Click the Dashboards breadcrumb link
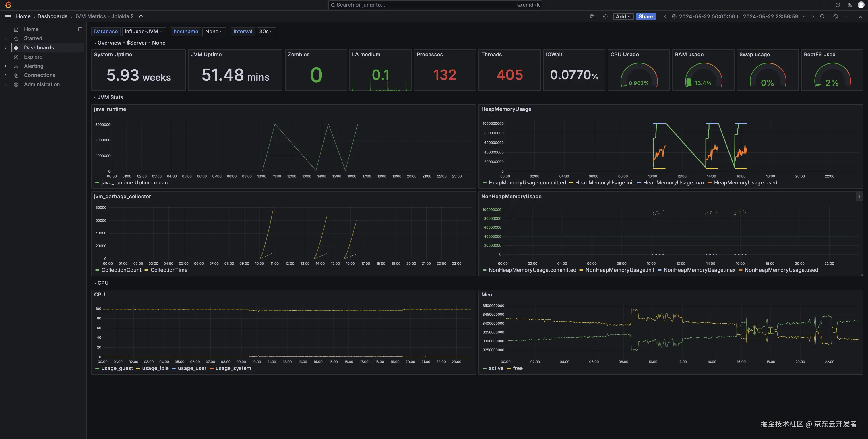This screenshot has width=868, height=439. [52, 17]
